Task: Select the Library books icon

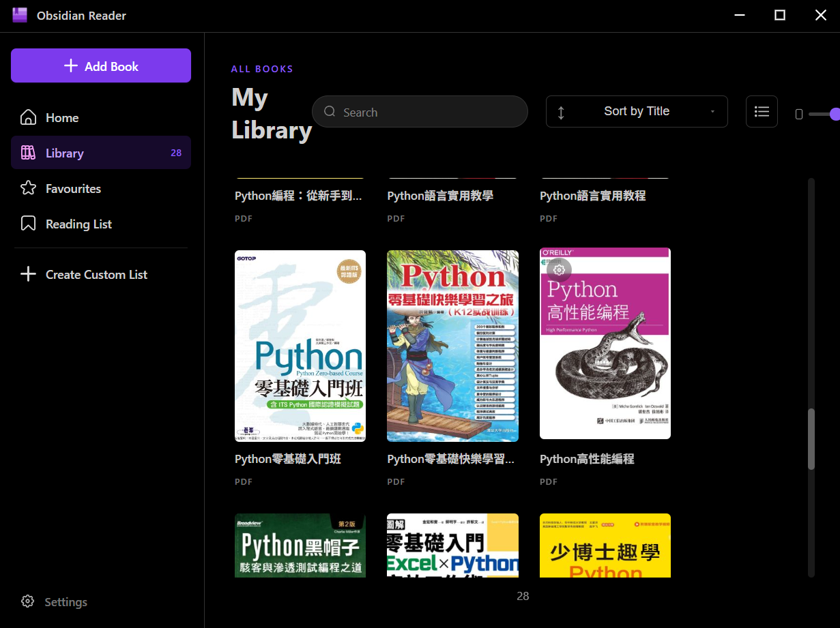Action: pos(28,153)
